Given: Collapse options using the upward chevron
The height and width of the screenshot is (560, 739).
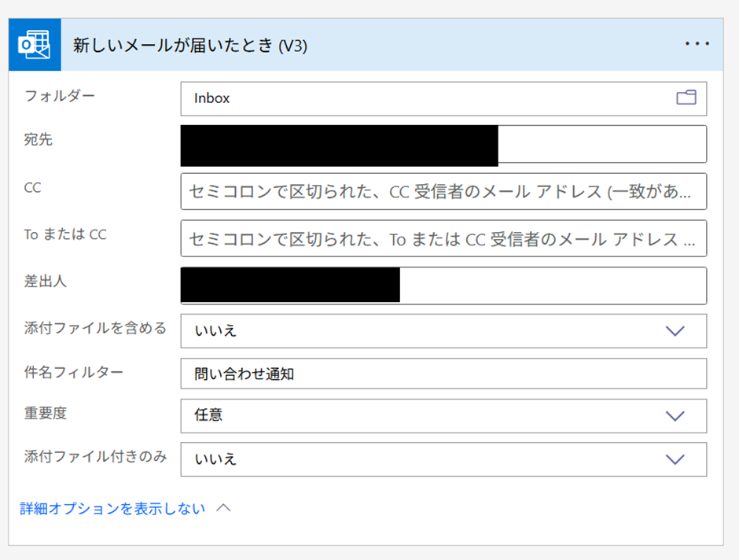Looking at the screenshot, I should point(223,508).
